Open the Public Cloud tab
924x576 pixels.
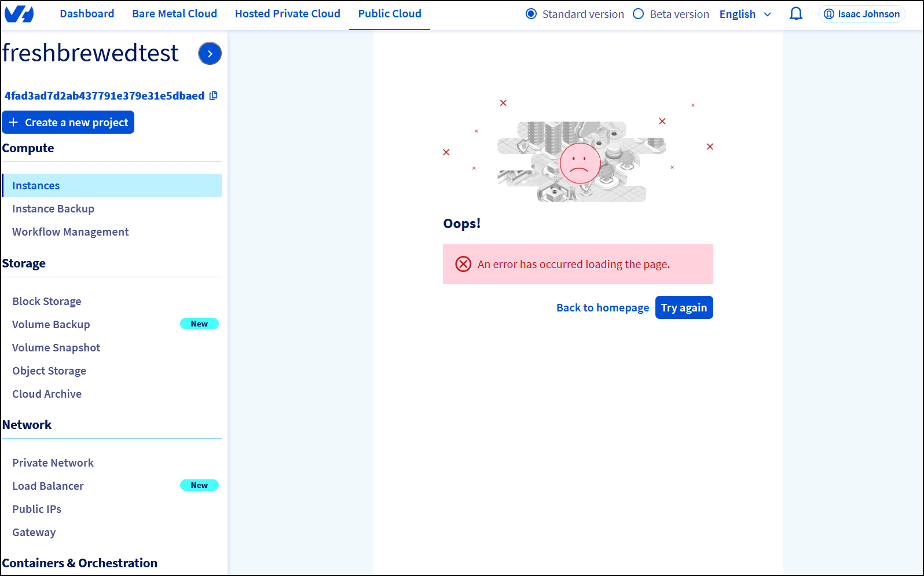coord(390,14)
